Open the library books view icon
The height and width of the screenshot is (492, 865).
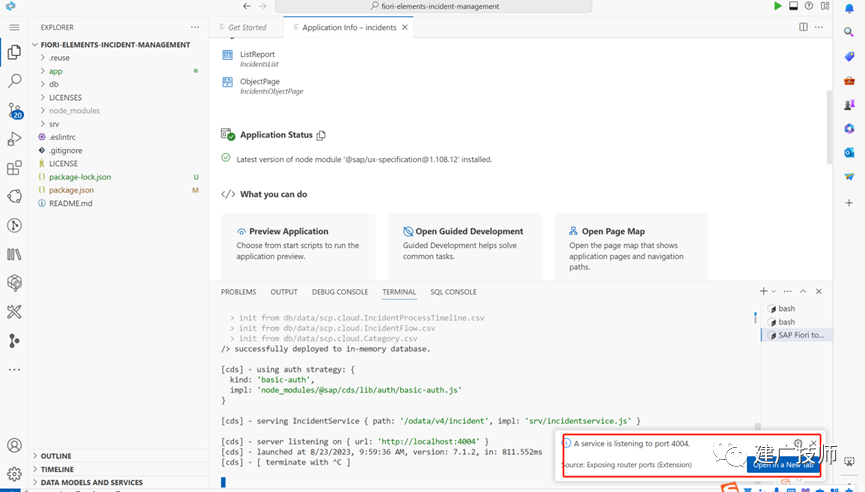click(x=14, y=254)
